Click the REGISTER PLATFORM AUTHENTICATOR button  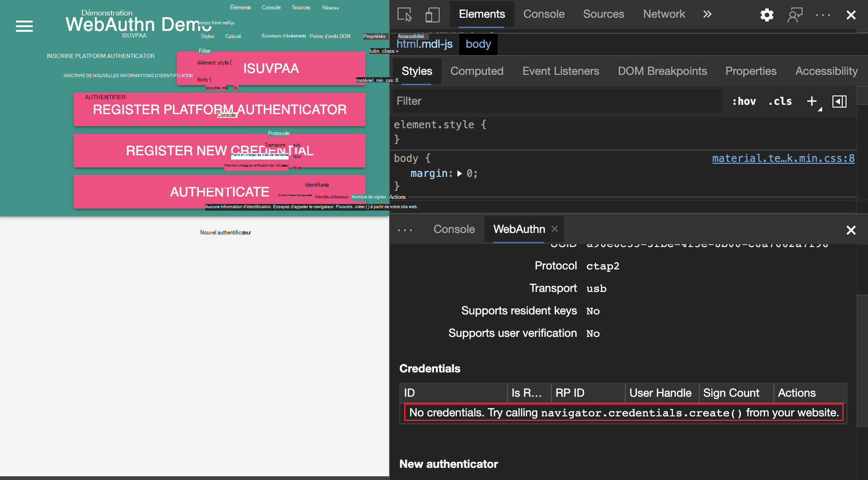pos(220,109)
